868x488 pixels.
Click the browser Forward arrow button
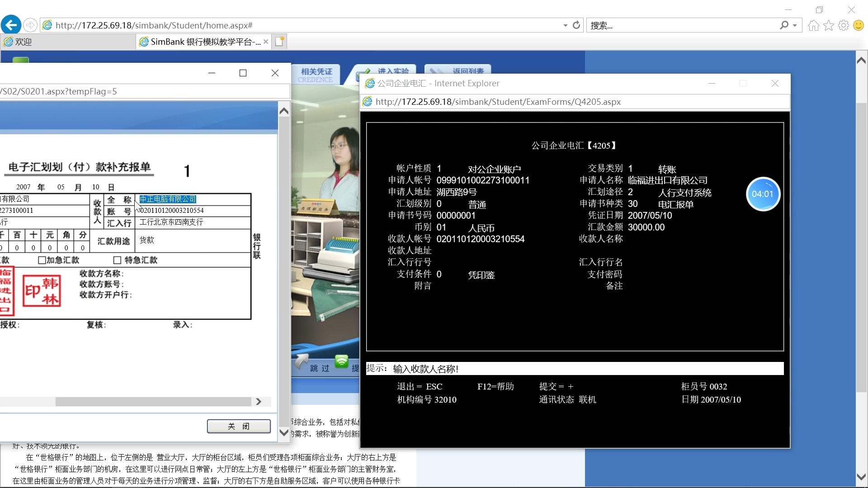click(x=30, y=25)
